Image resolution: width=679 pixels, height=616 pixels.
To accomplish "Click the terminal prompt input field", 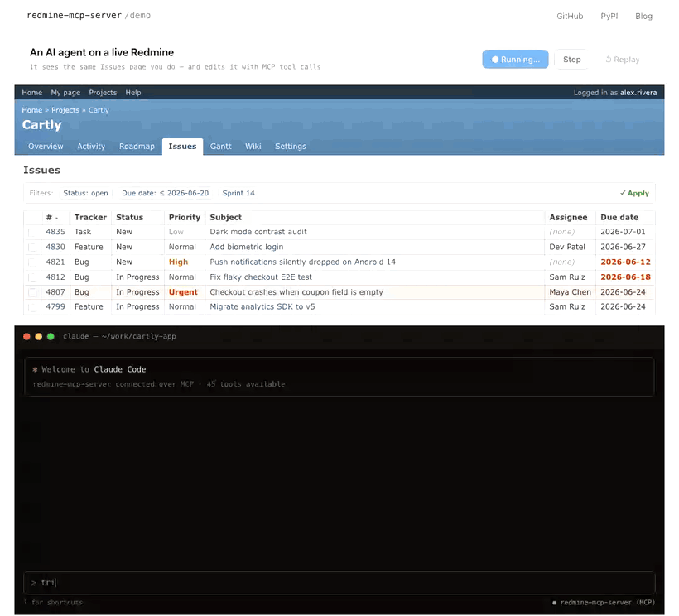I will pos(339,583).
